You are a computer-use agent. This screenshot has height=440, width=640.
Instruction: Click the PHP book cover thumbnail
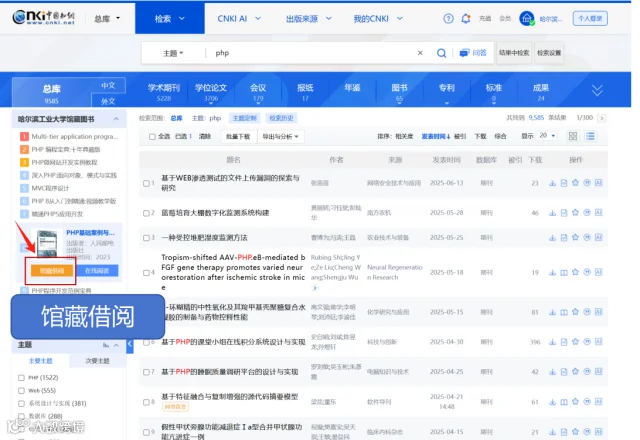(x=47, y=243)
